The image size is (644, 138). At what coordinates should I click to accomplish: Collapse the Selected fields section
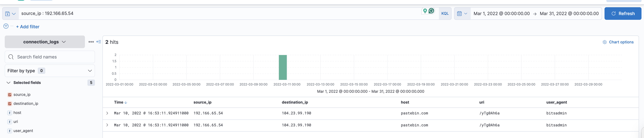tap(8, 83)
